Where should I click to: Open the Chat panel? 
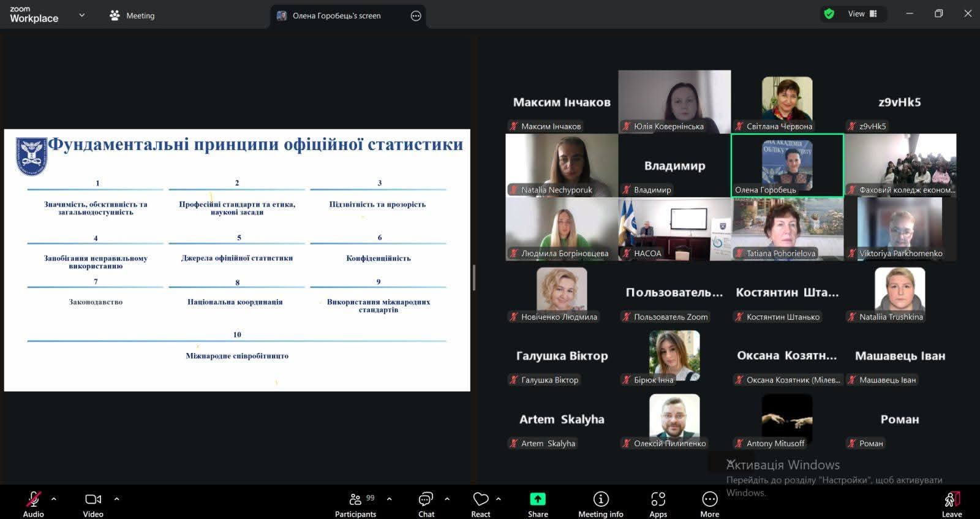click(x=426, y=504)
